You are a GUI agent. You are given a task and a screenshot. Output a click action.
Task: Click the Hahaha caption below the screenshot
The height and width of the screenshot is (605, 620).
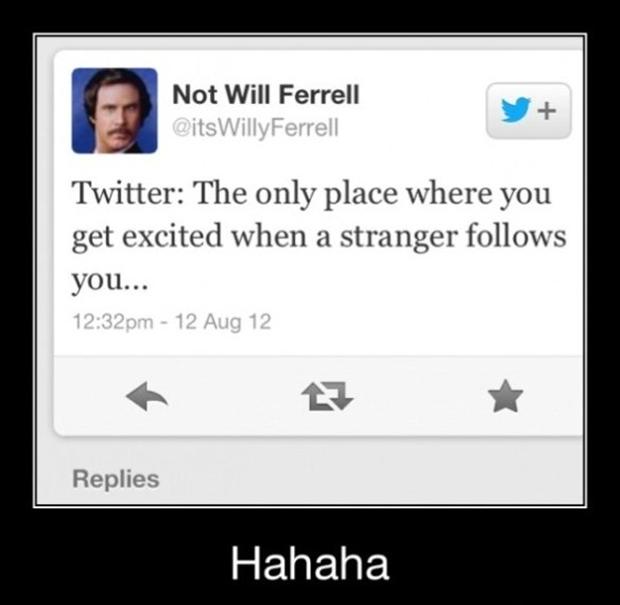(x=310, y=564)
